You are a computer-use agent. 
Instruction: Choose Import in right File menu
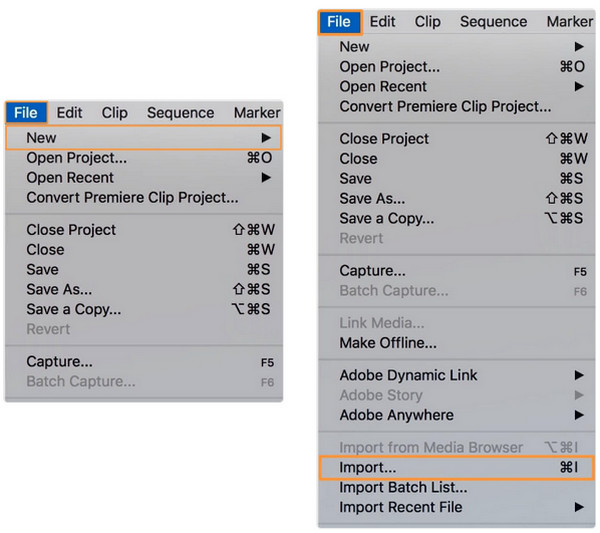point(457,468)
